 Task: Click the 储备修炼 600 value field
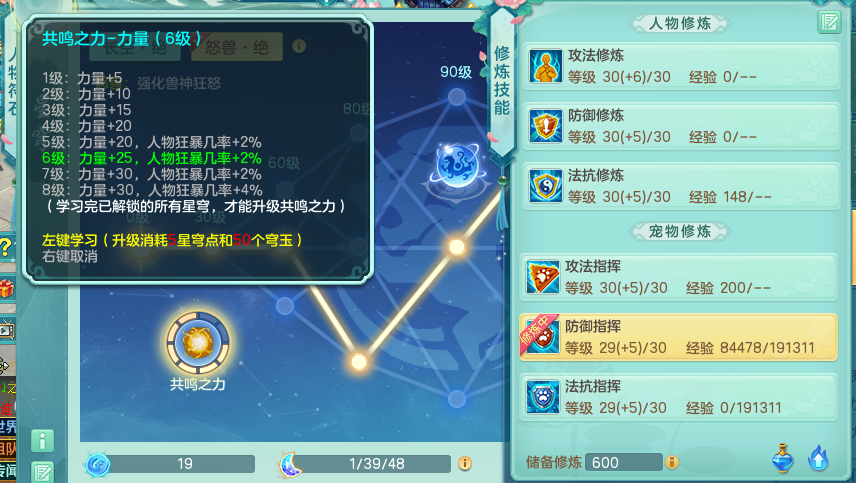(623, 462)
